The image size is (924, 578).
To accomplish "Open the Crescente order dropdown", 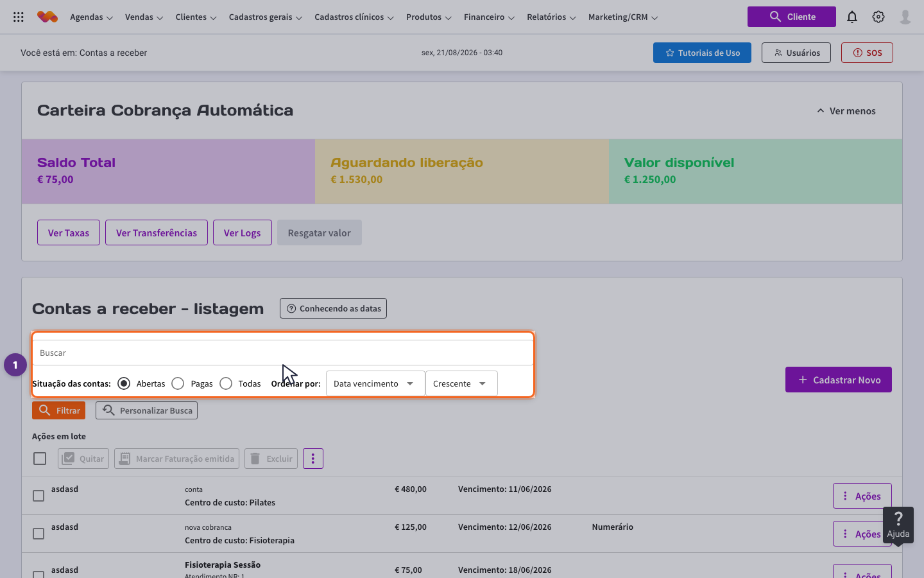I will click(461, 383).
